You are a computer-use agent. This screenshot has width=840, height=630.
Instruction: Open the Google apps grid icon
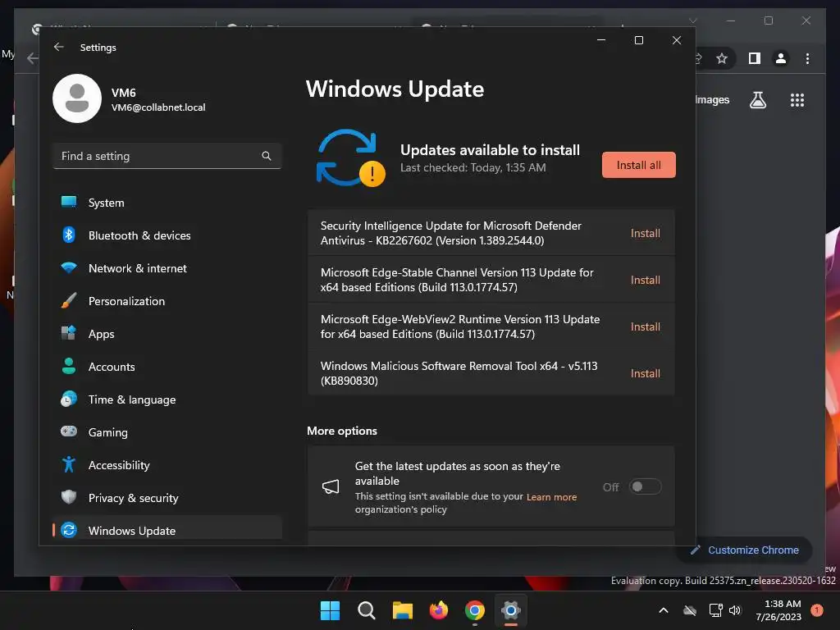click(x=797, y=100)
